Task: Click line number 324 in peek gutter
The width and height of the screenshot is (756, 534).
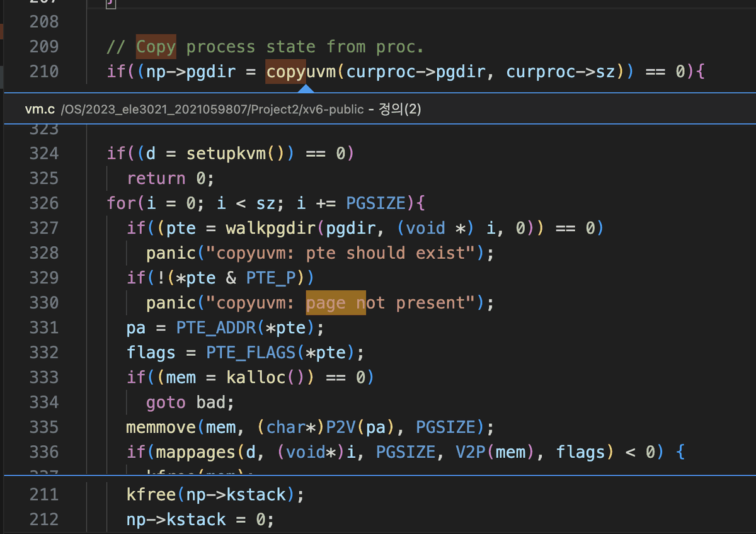Action: point(44,153)
